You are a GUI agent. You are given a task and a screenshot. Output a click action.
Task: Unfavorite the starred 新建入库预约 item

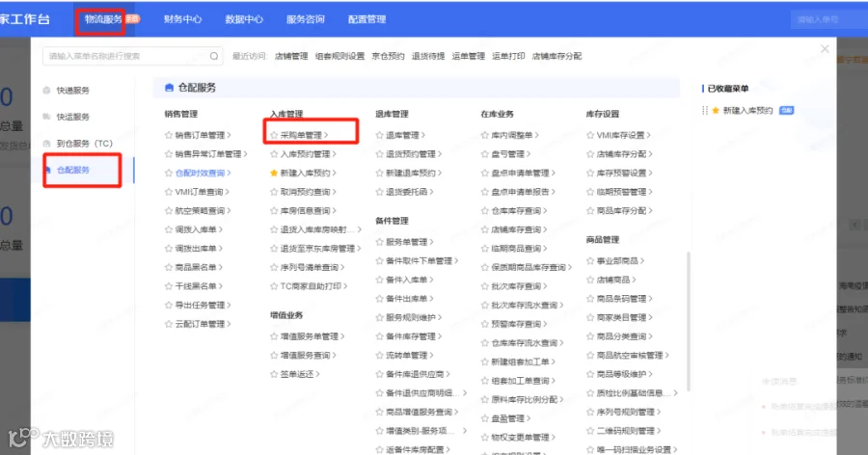(x=274, y=173)
